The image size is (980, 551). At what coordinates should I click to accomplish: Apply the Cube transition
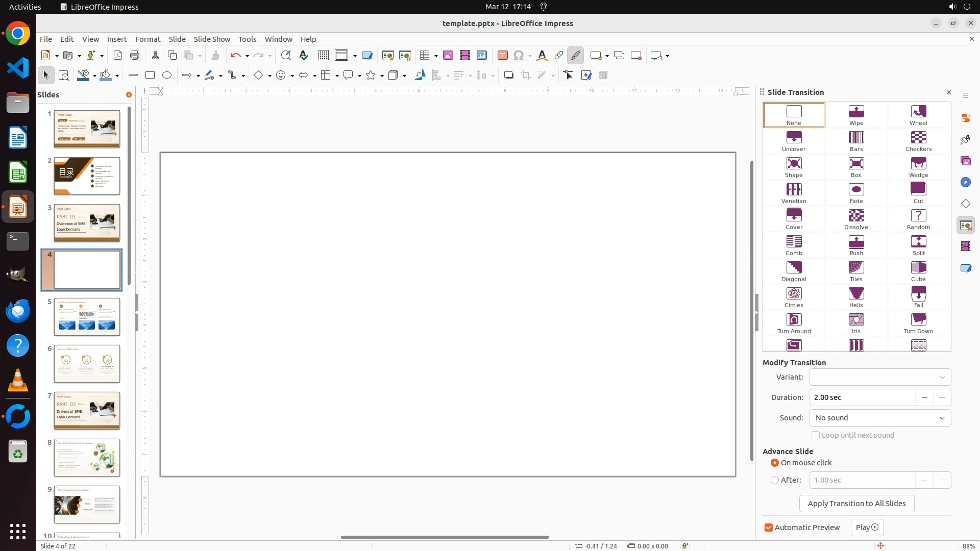coord(918,271)
